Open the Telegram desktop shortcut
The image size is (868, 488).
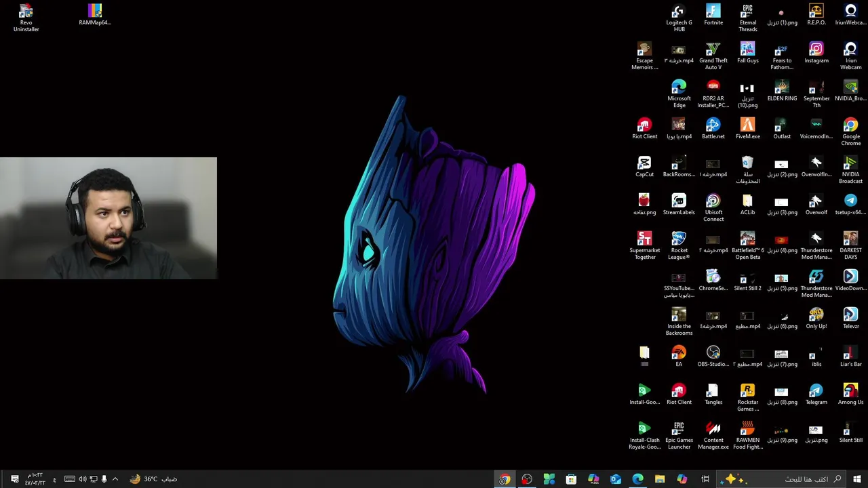coord(816,394)
